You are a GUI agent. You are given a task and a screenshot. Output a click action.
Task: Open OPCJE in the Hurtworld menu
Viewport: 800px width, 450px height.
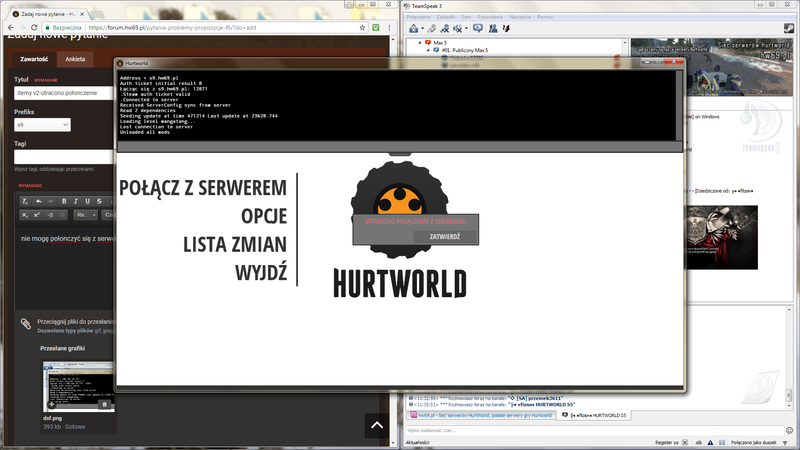click(x=264, y=216)
